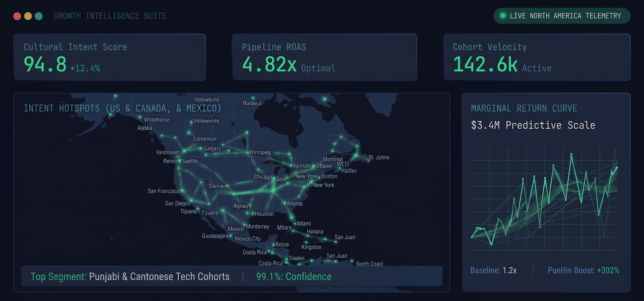Click the Nunavut map label
This screenshot has width=644, height=301.
252,103
